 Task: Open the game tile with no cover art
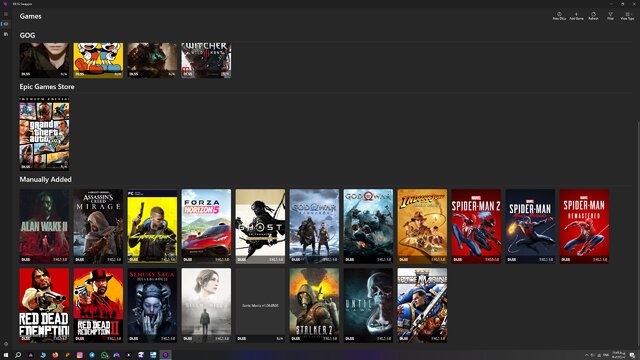pos(260,305)
